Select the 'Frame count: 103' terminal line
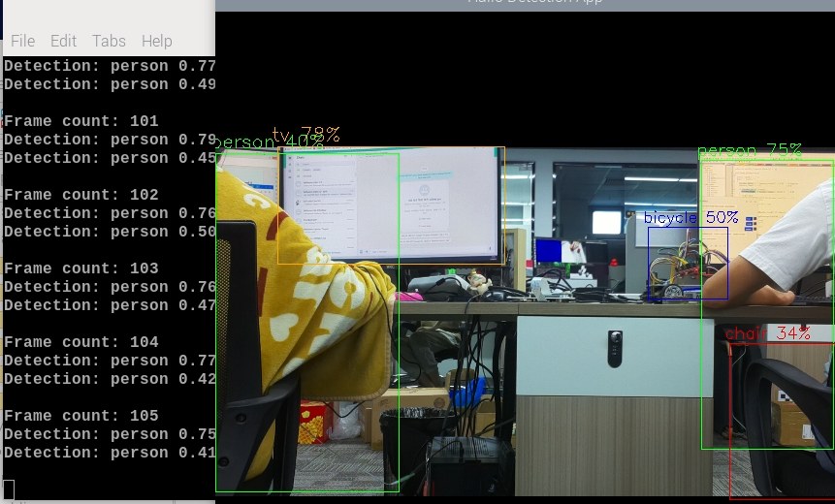 [80, 268]
